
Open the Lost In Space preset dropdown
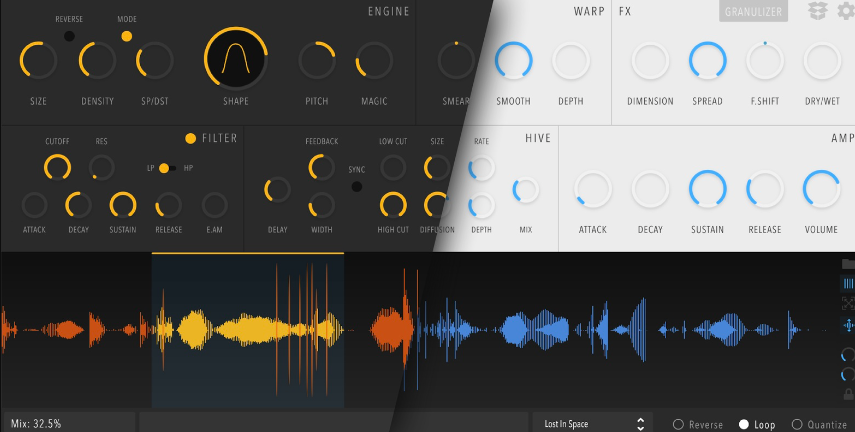click(593, 424)
